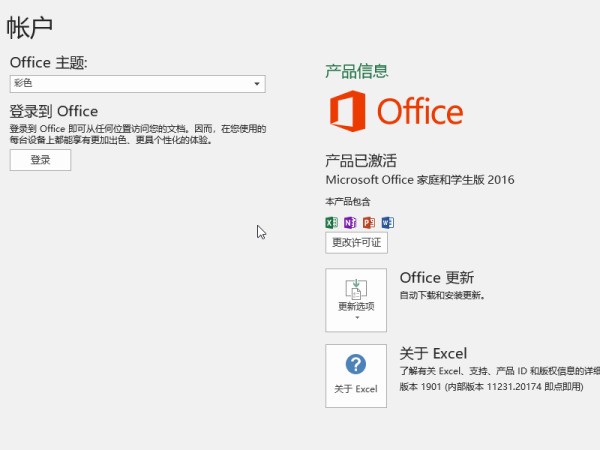Click the orange Office logo

[396, 111]
